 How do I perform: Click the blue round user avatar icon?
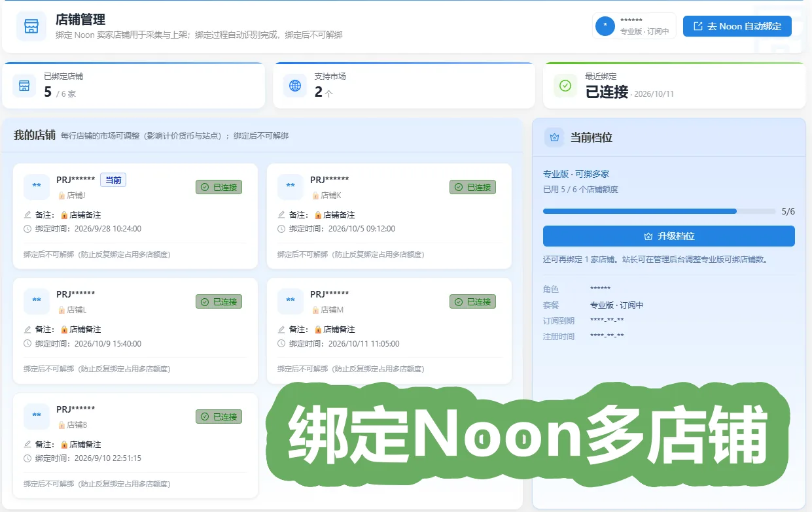tap(605, 26)
